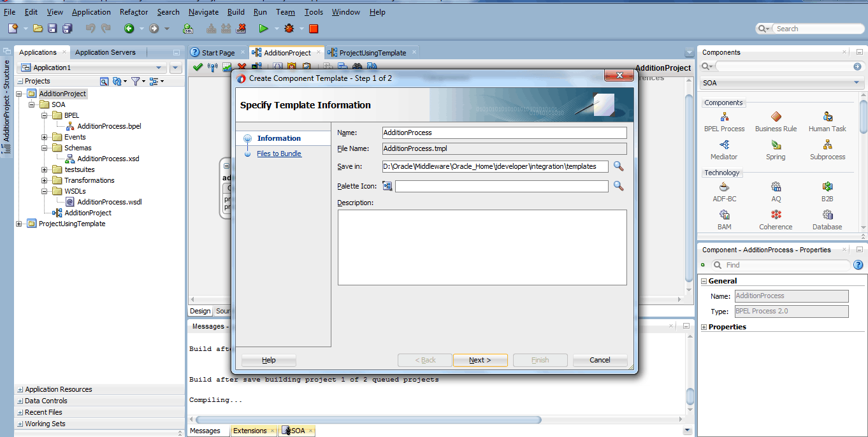
Task: Click the Save All toolbar icon
Action: (x=68, y=29)
